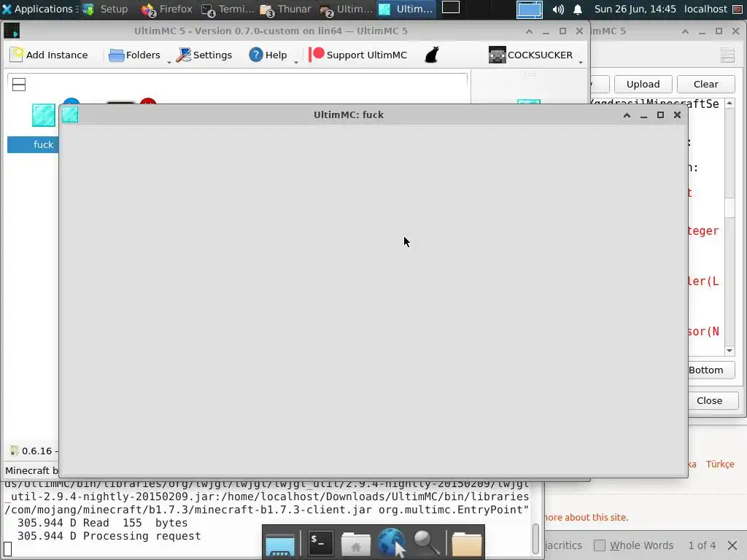Switch to the Thunar taskbar entry

coord(286,9)
